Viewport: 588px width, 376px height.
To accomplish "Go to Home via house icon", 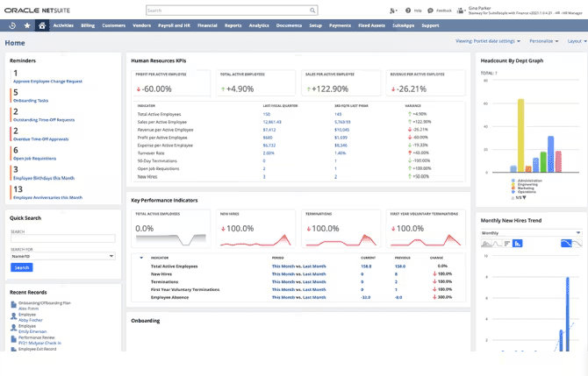I will [41, 26].
